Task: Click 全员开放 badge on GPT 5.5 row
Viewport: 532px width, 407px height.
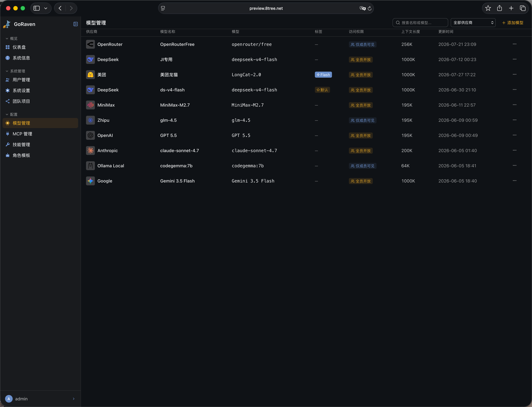Action: [360, 136]
